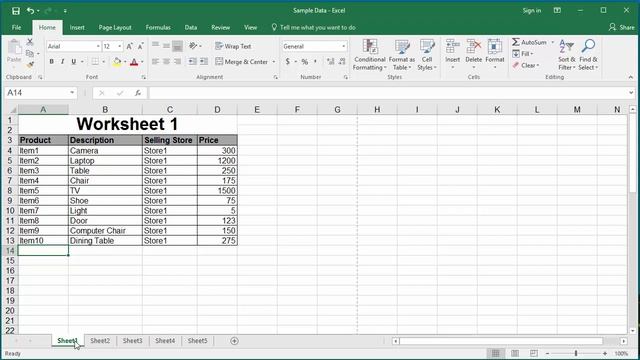Open the Format cells menu

pyautogui.click(x=495, y=54)
